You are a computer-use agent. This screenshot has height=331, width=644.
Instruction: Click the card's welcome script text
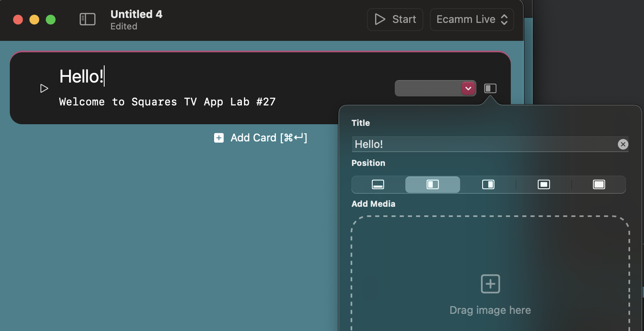tap(167, 102)
